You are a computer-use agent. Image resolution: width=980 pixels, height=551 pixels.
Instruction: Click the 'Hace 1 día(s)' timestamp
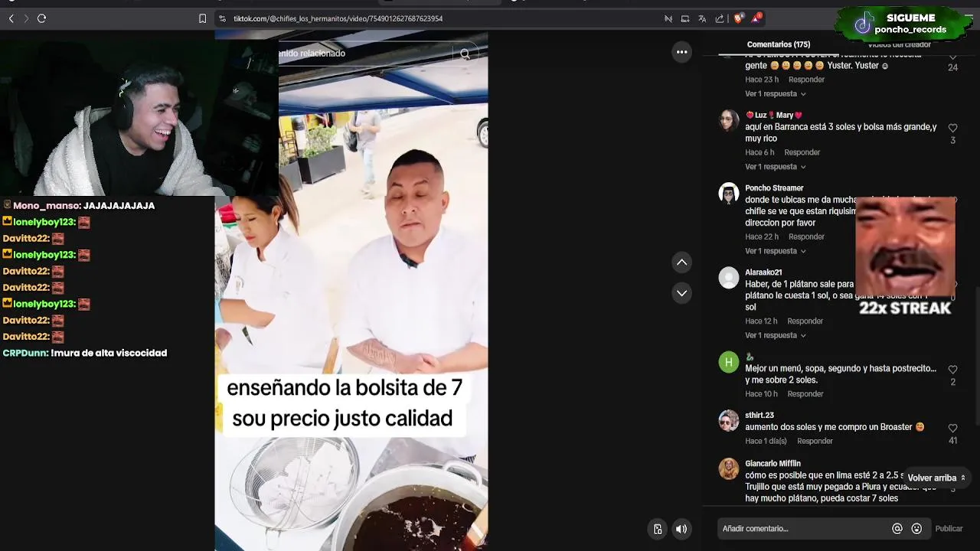(766, 442)
